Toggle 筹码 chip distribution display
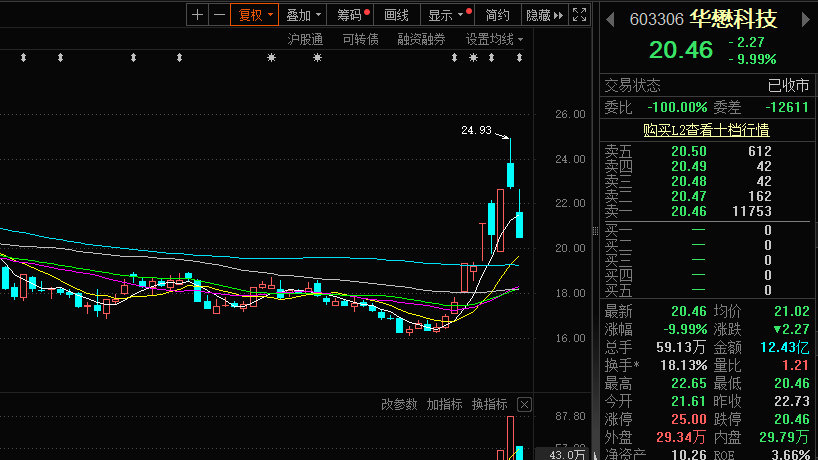 point(351,15)
